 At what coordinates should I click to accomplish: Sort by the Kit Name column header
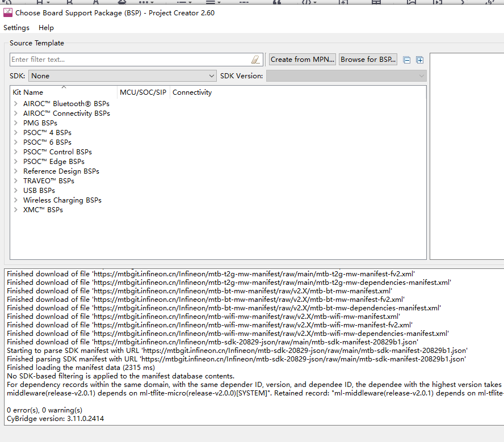(x=64, y=92)
